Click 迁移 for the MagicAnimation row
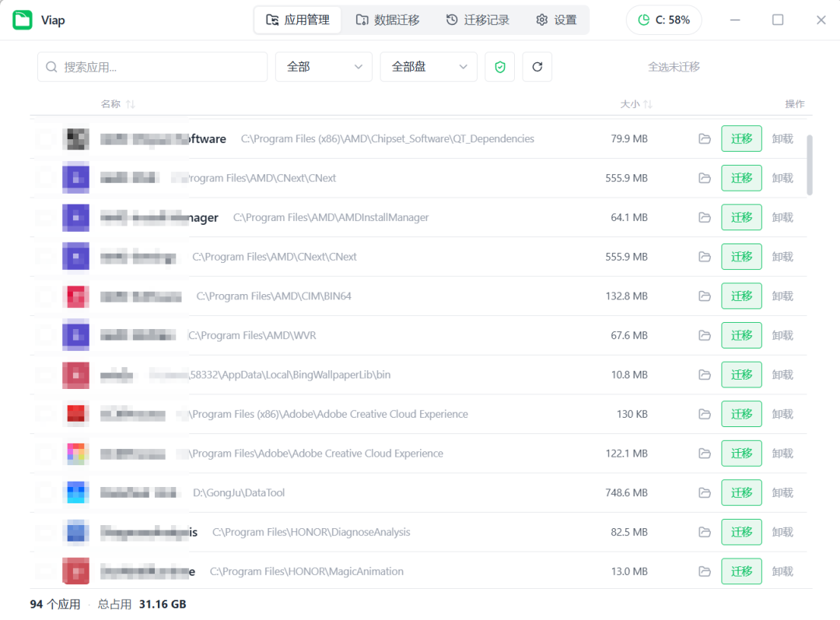Image resolution: width=840 pixels, height=620 pixels. pyautogui.click(x=741, y=572)
